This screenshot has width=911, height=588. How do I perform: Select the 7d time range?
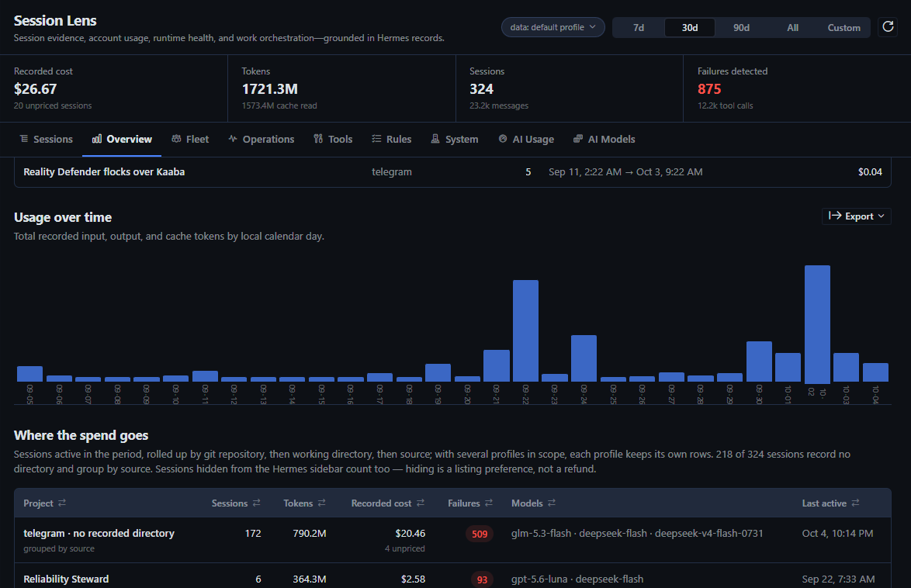[x=639, y=27]
